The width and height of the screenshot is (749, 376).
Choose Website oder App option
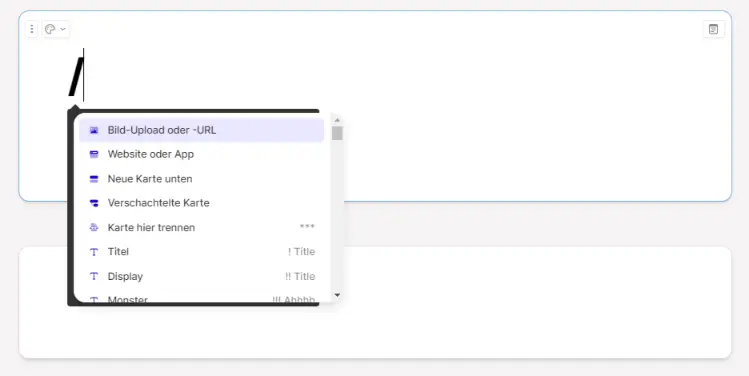coord(202,154)
